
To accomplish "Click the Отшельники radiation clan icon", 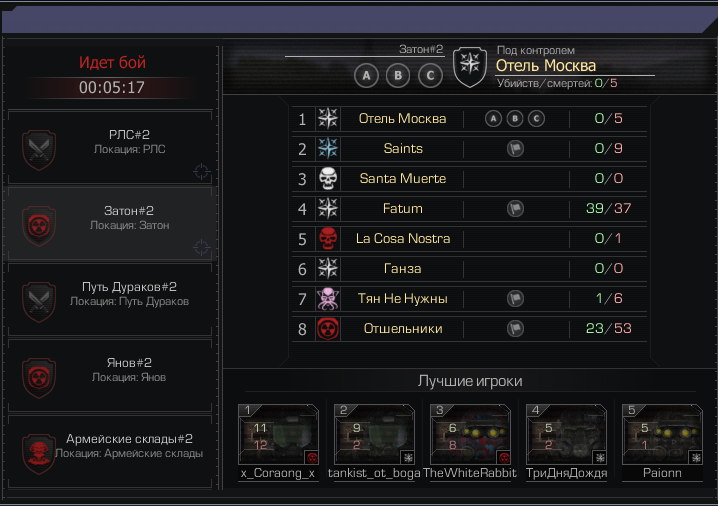I will click(328, 329).
